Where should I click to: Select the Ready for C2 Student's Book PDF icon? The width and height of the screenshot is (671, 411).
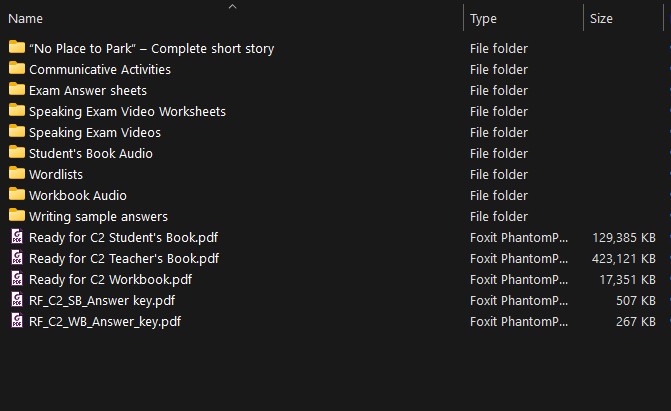[17, 237]
